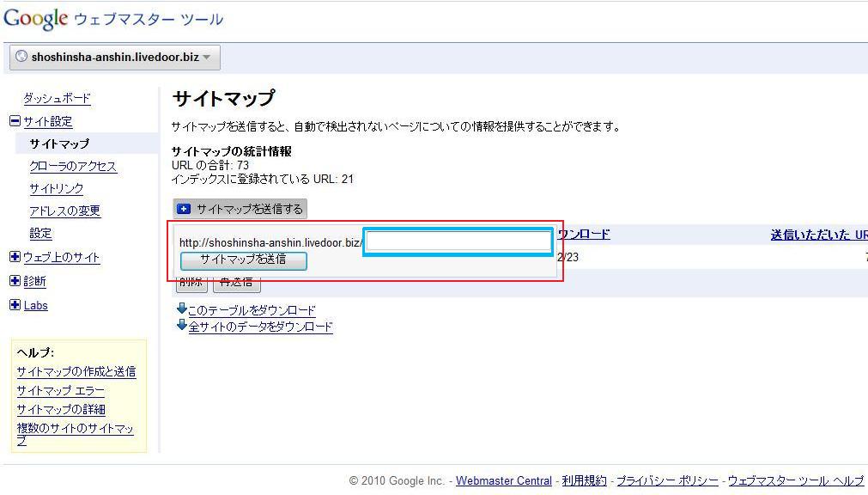Image resolution: width=868 pixels, height=495 pixels.
Task: Open the ウェブマスター ツール ヘルプ footer link
Action: (796, 480)
